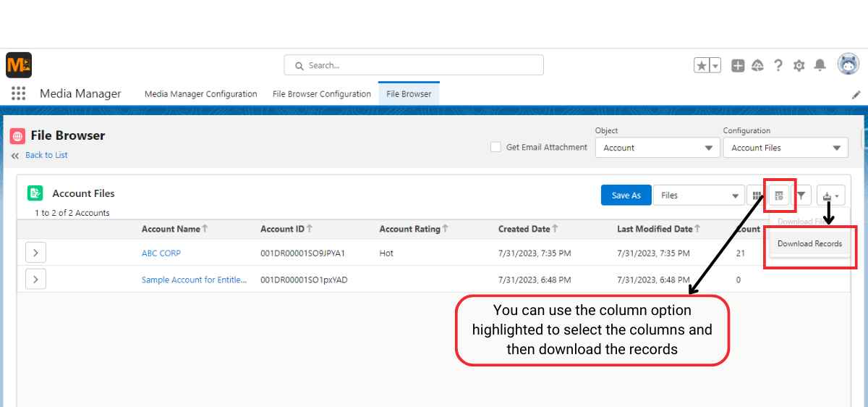Switch to the grid view icon
The width and height of the screenshot is (868, 407).
tap(757, 196)
